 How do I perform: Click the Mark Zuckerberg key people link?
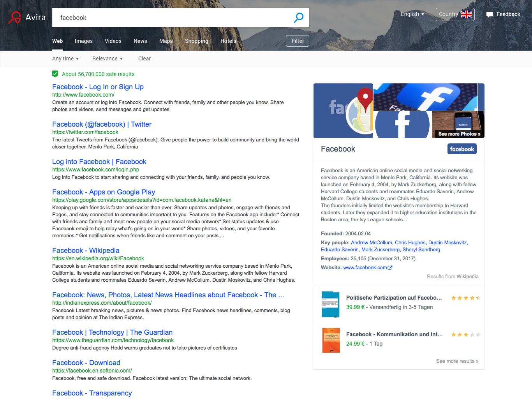coord(381,249)
